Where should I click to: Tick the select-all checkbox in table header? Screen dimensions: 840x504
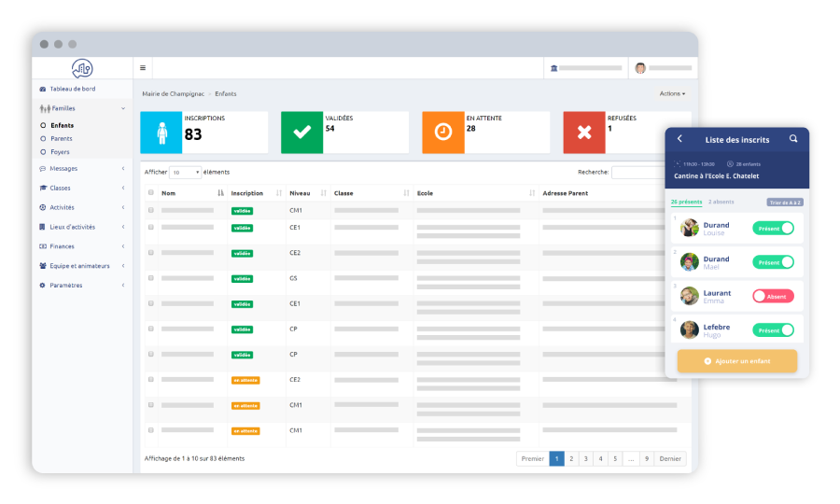pos(151,193)
